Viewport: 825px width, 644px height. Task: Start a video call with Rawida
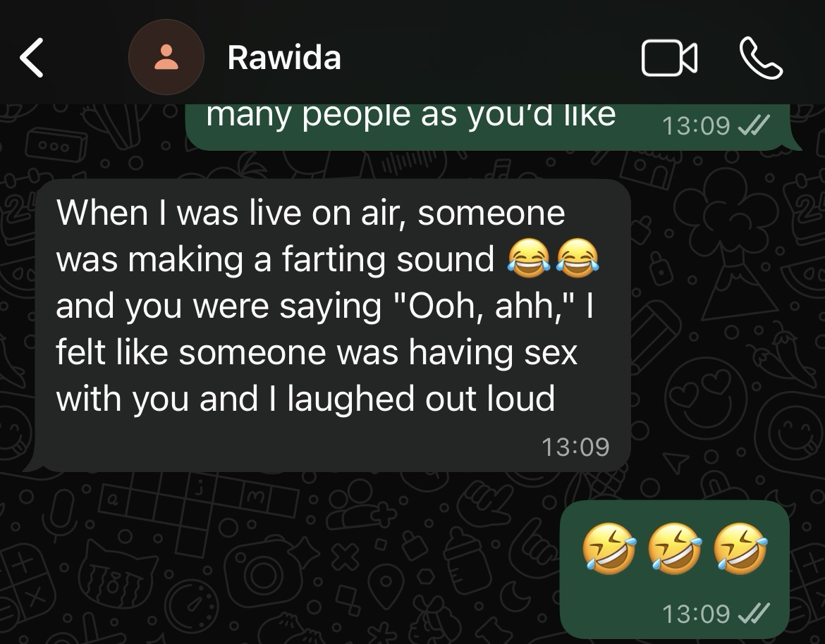point(669,58)
